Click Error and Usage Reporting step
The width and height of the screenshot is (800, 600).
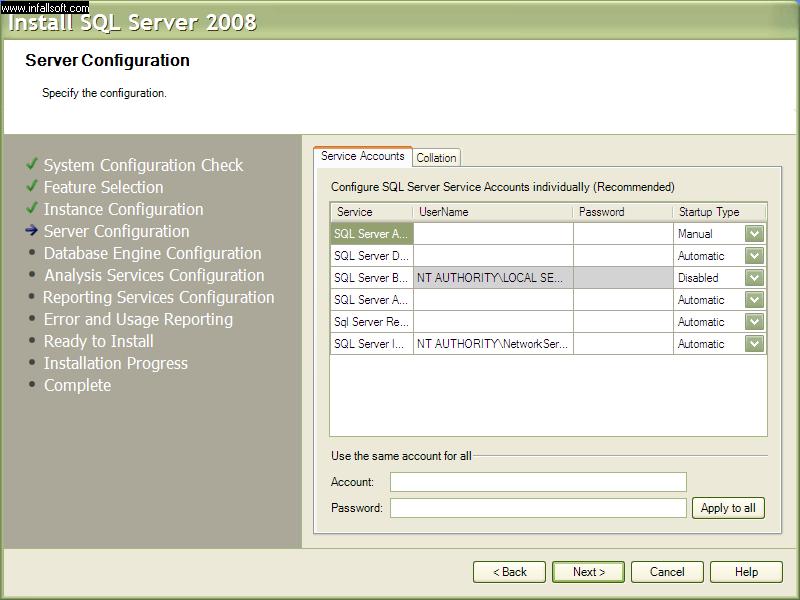(138, 319)
